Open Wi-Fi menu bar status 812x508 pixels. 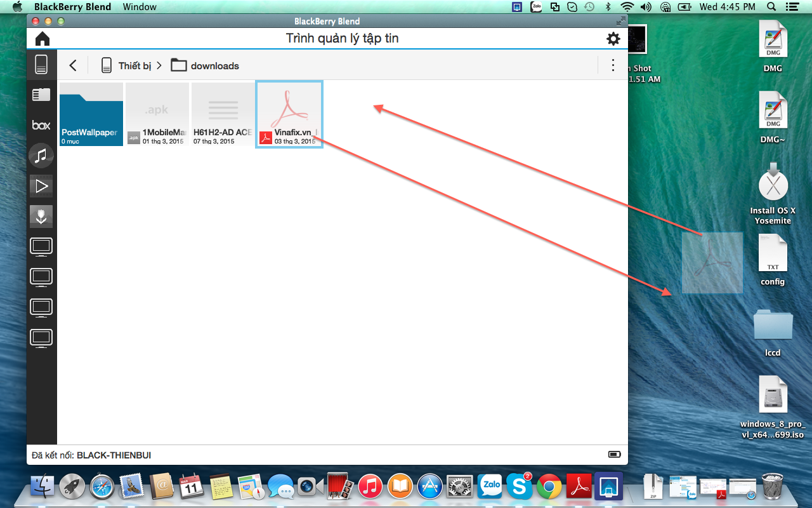click(x=627, y=7)
